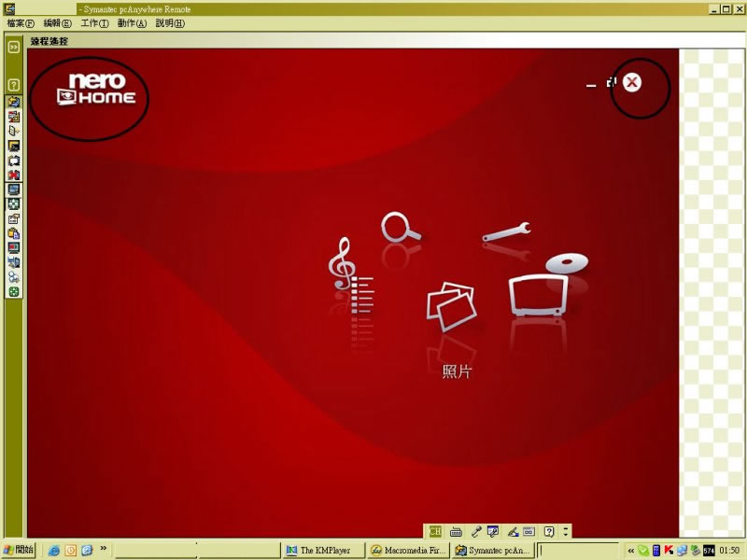Click the 開始 Start button
Viewport: 747px width, 560px height.
[x=18, y=550]
